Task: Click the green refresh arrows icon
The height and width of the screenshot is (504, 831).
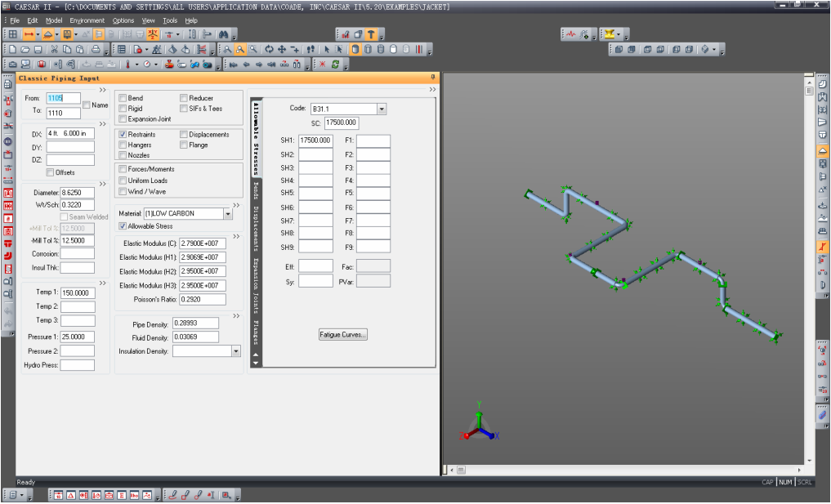Action: click(x=334, y=64)
